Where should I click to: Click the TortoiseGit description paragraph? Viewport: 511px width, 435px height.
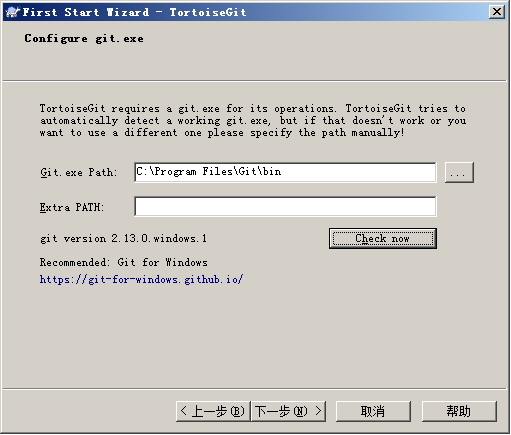click(253, 121)
